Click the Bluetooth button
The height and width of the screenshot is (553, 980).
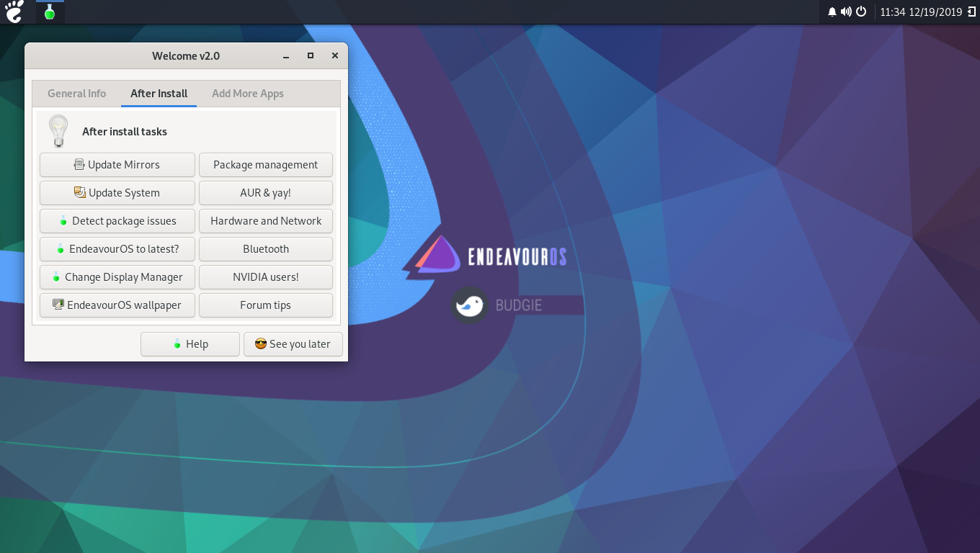(265, 249)
